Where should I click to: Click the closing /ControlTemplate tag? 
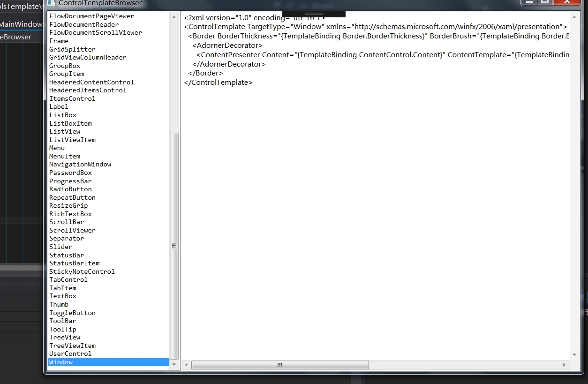coord(219,83)
